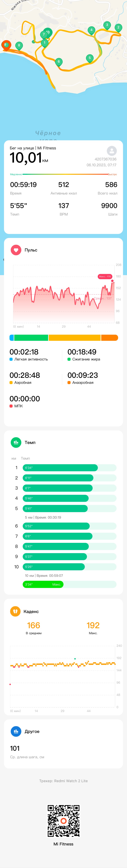The image size is (127, 868).
Task: Tap the blue Другое icon
Action: pyautogui.click(x=16, y=731)
